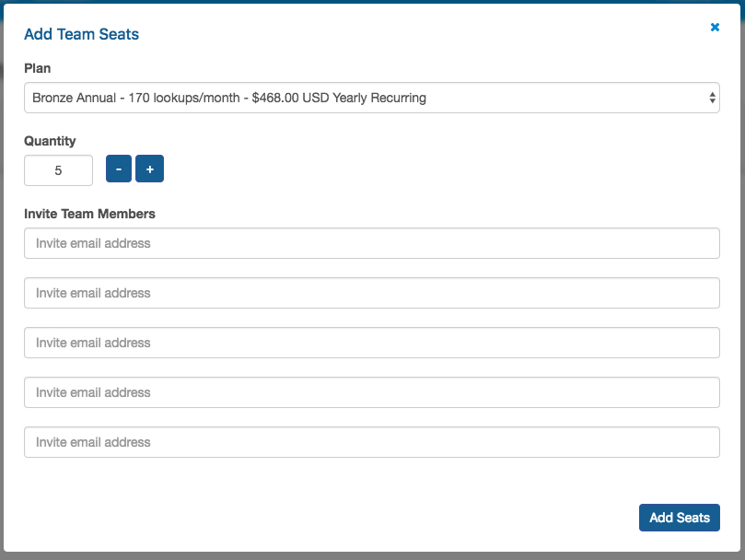Click the Quantity field label

pyautogui.click(x=50, y=141)
